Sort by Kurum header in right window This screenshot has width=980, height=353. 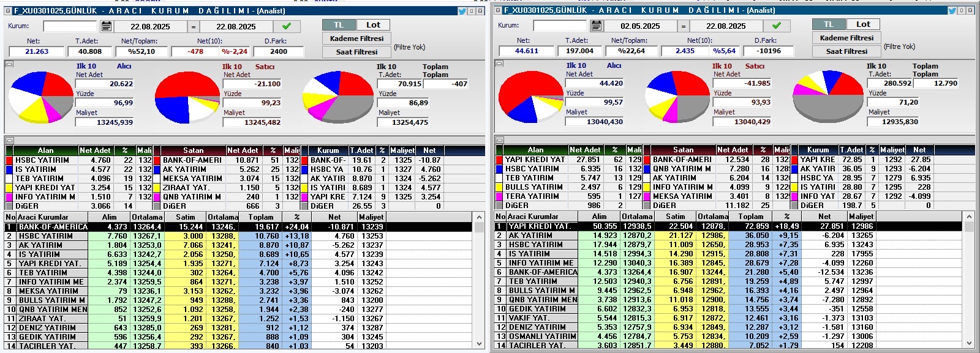(x=818, y=149)
